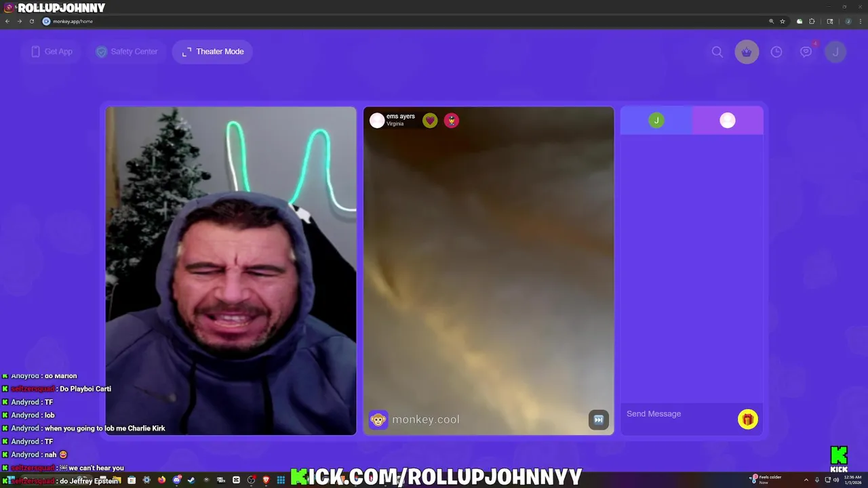Open the J profile avatar in Monkey header
Viewport: 868px width, 488px height.
pos(835,52)
